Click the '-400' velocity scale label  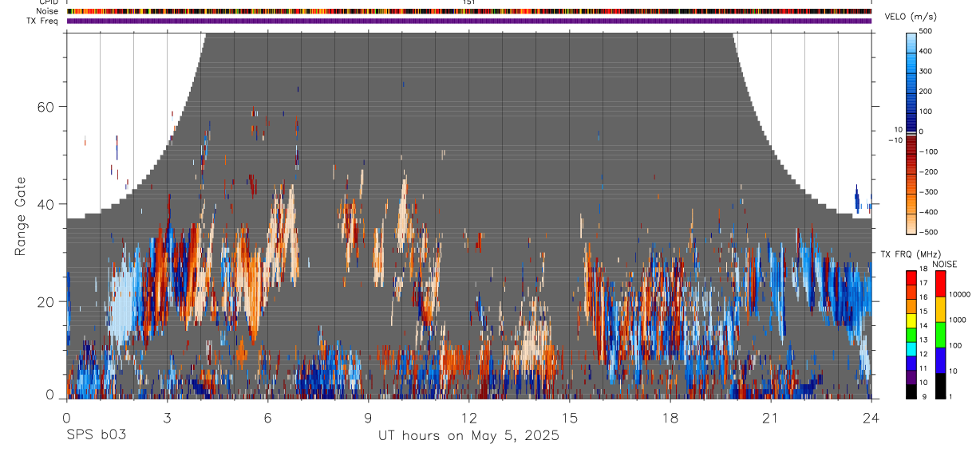pos(929,212)
